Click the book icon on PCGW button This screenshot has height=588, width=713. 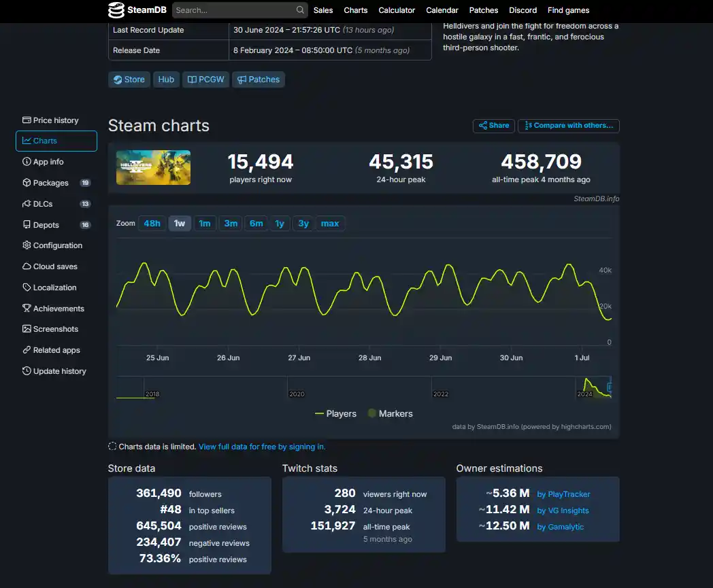coord(192,80)
